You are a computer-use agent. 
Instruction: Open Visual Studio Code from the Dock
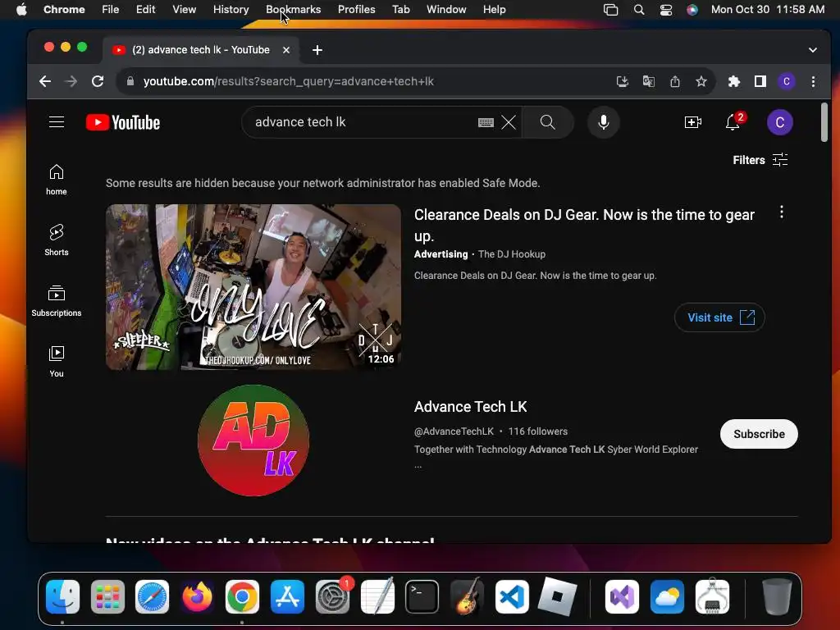[x=512, y=596]
